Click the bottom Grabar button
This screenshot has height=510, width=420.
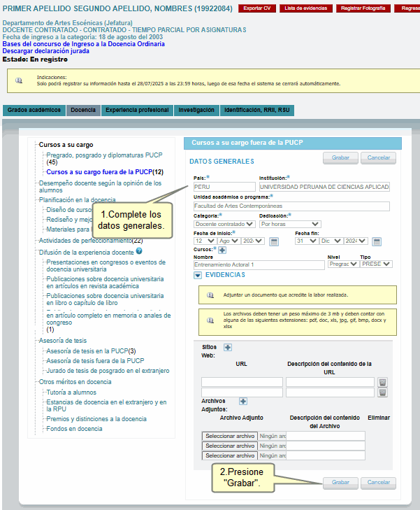click(x=340, y=483)
